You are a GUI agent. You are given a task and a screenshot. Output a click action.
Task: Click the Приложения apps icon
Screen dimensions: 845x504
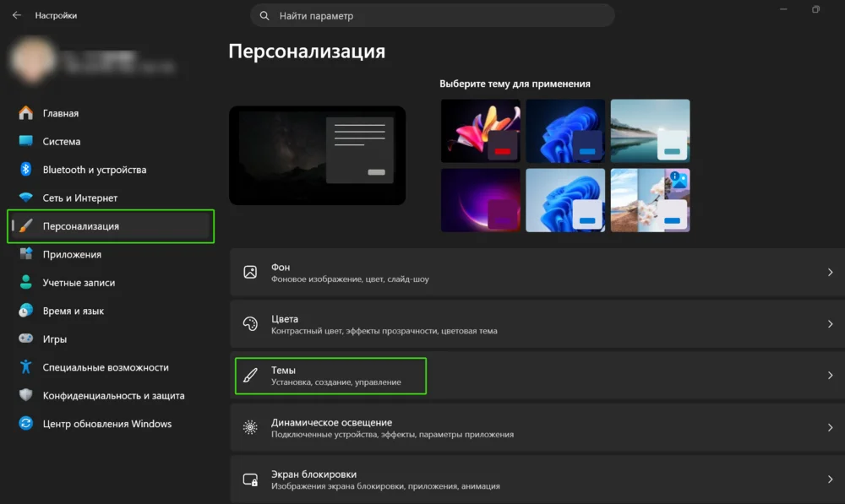click(x=25, y=254)
